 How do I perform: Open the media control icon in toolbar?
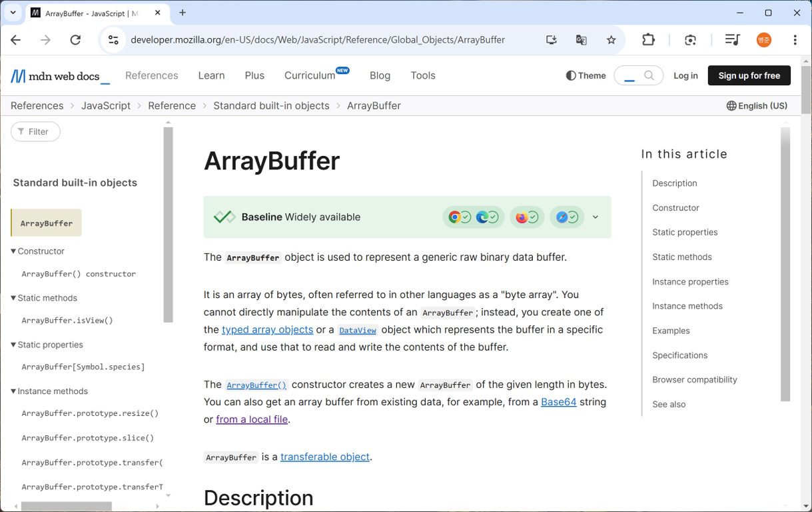[x=732, y=40]
